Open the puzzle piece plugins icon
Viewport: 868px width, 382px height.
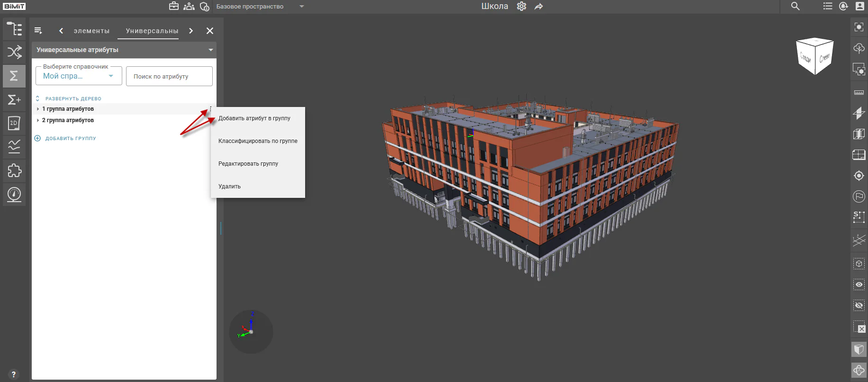pos(14,170)
